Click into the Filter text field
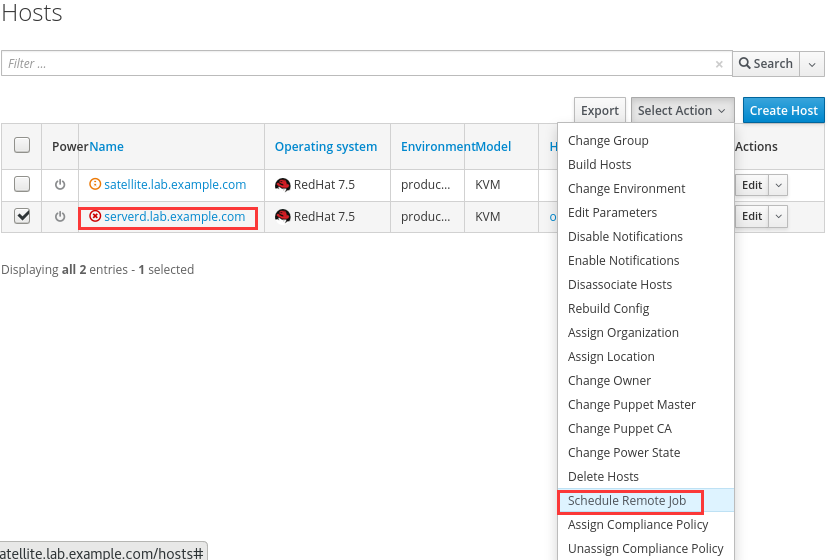The image size is (828, 560). tap(360, 64)
